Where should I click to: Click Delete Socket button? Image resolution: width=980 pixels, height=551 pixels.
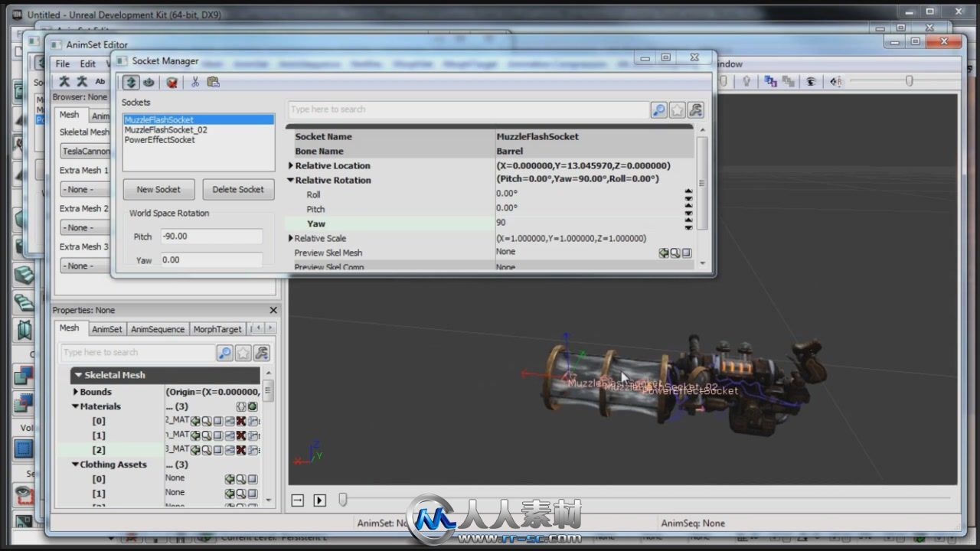pyautogui.click(x=238, y=189)
